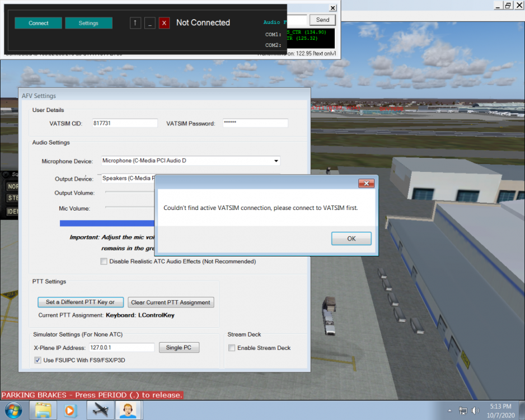525x420 pixels.
Task: Expand the Microphone Device dropdown
Action: coord(276,161)
